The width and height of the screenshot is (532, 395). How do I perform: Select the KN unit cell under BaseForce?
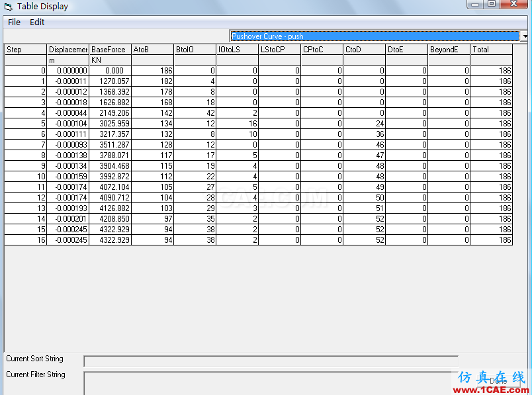(x=111, y=60)
